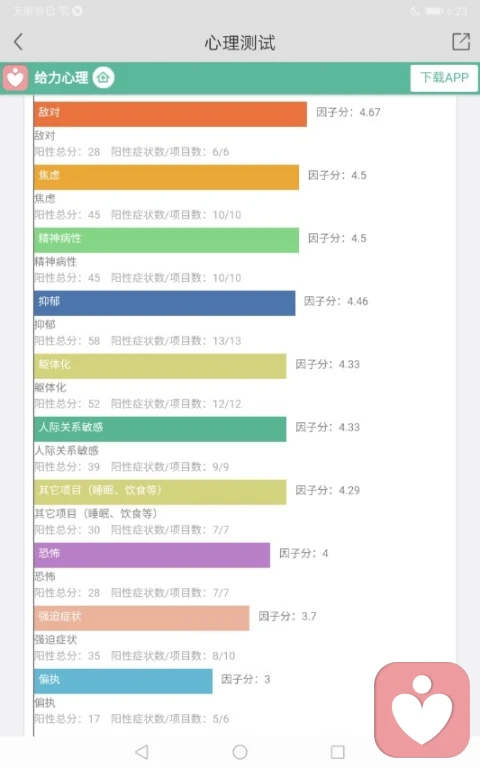
Task: Select the olive 躯体化 bar
Action: [160, 366]
